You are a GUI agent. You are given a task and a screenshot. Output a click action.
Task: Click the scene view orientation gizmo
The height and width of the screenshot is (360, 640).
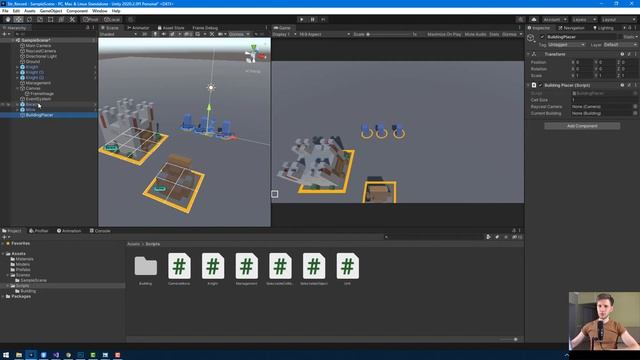[254, 55]
